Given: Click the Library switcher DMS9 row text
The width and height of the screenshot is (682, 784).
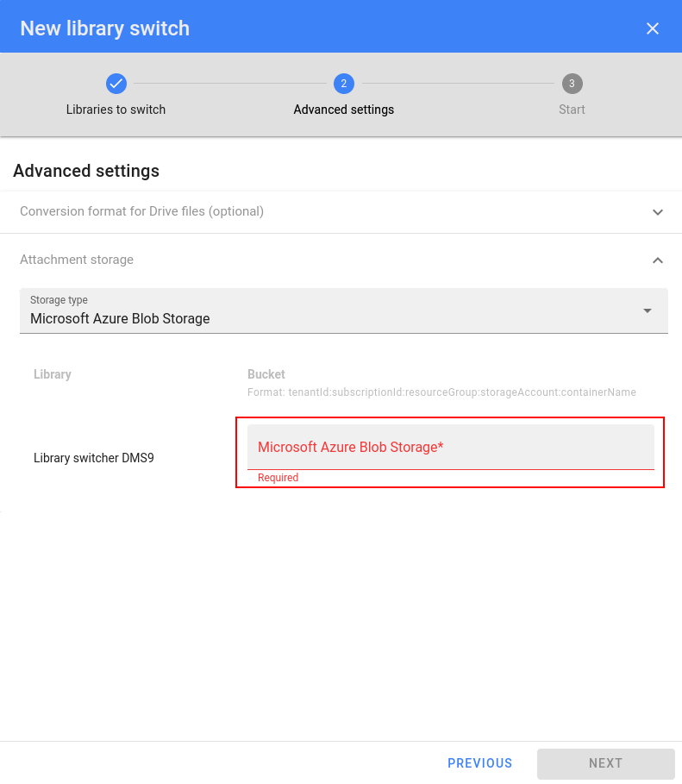Looking at the screenshot, I should click(94, 458).
